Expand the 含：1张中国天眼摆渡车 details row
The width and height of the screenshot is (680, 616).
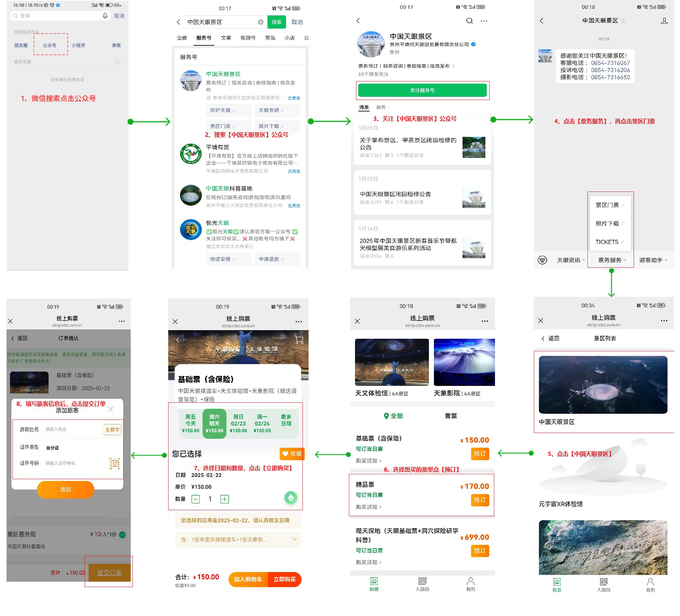(x=238, y=540)
